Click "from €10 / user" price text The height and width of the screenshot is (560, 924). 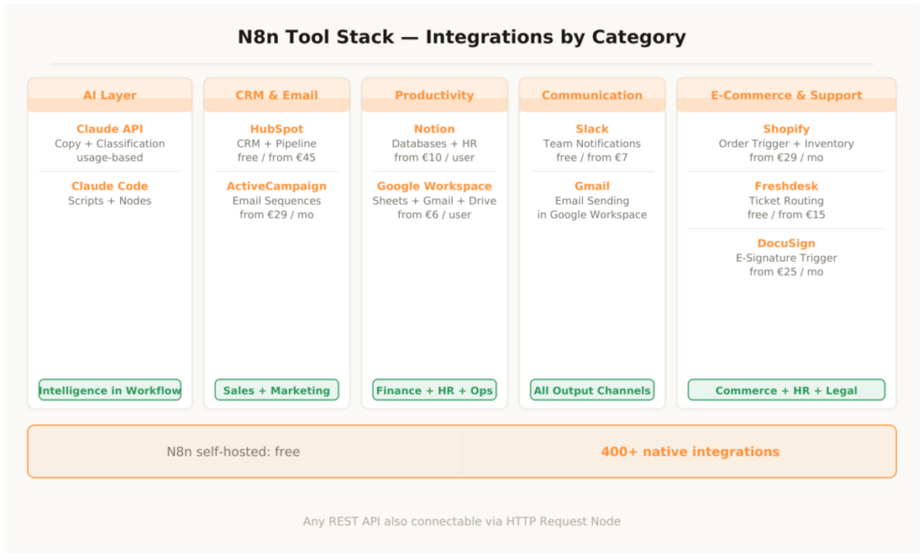tap(434, 158)
